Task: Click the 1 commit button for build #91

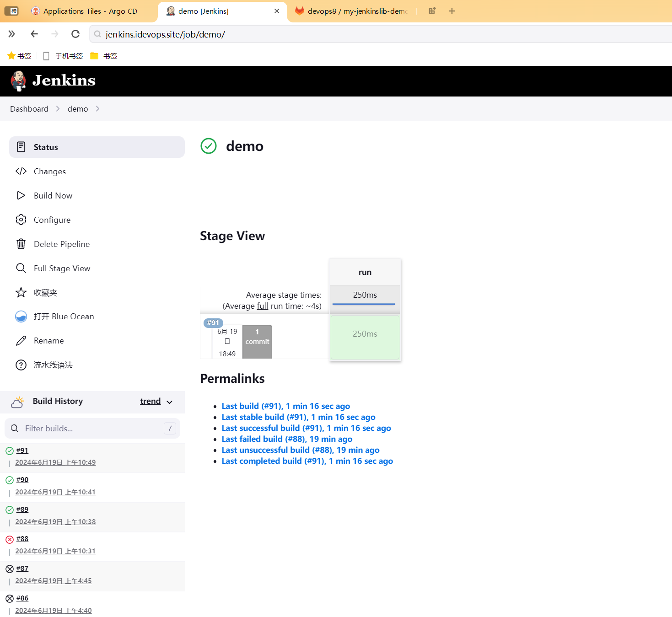Action: 257,342
